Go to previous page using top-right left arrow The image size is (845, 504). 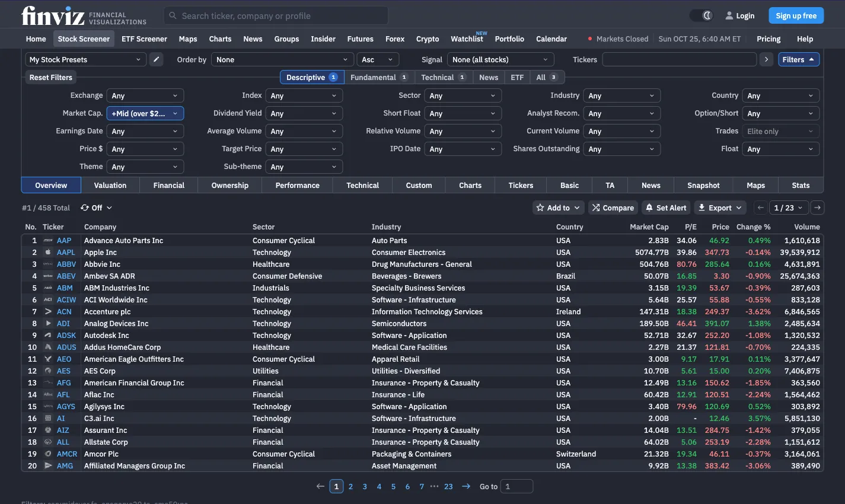(760, 208)
